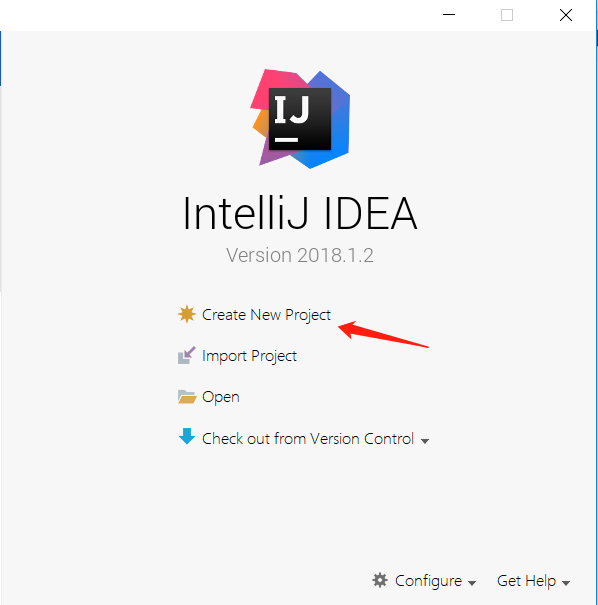Click the IntelliJ IDEA IJ logo
Image resolution: width=598 pixels, height=605 pixels.
point(301,119)
